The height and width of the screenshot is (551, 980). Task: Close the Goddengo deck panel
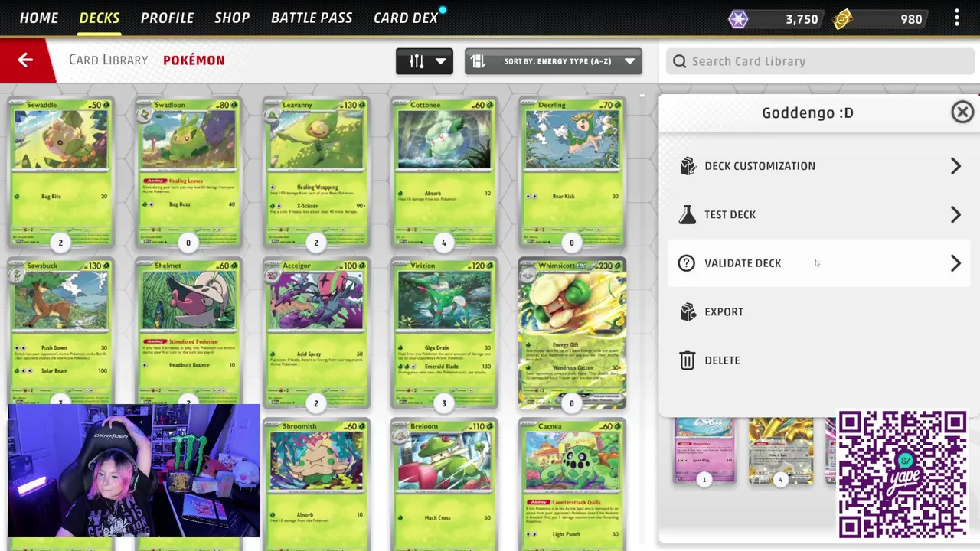tap(962, 112)
